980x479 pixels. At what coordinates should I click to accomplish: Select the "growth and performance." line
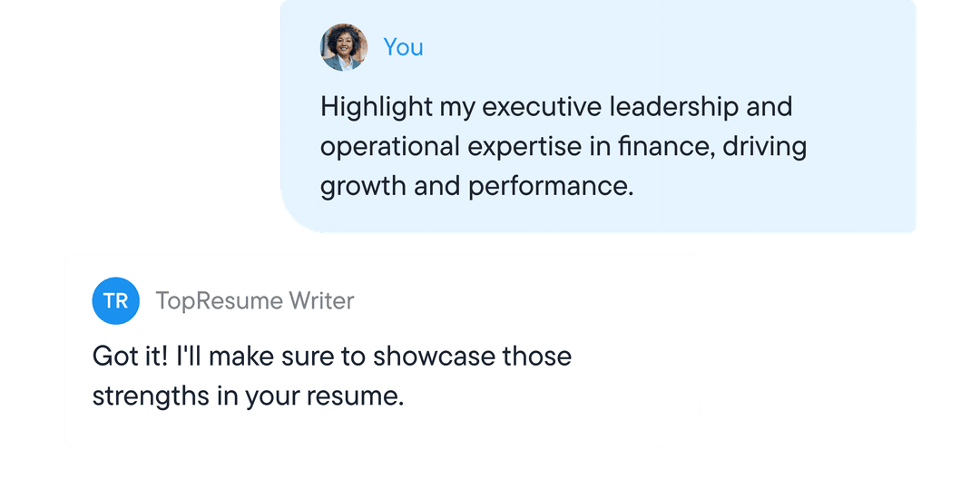point(475,187)
